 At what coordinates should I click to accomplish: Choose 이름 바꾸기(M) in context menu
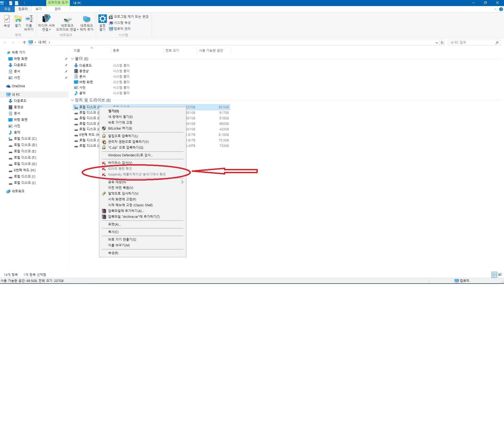[x=143, y=245]
